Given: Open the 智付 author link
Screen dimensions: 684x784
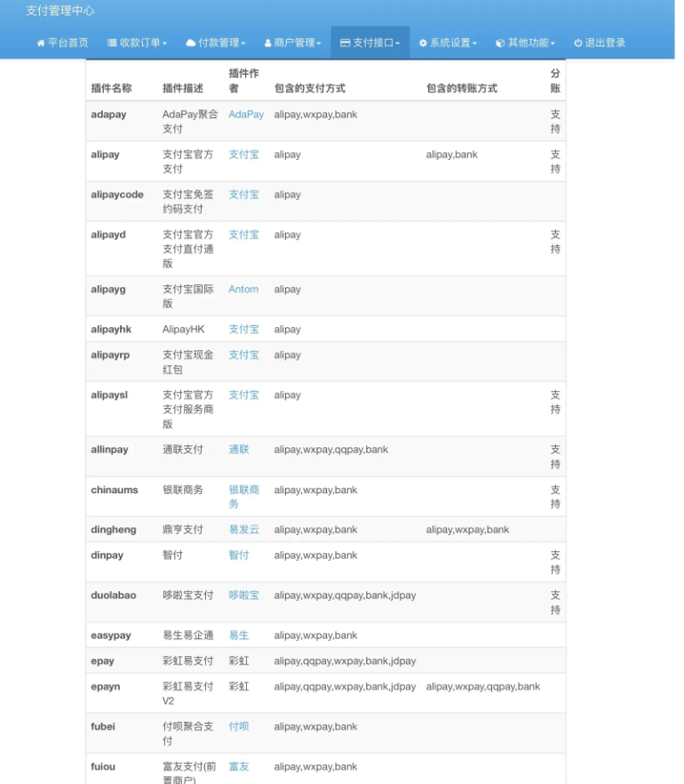Looking at the screenshot, I should point(239,555).
